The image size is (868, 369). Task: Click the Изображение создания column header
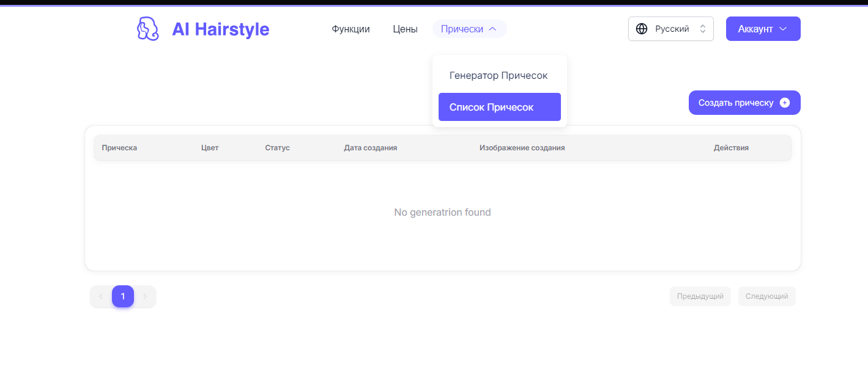tap(522, 148)
